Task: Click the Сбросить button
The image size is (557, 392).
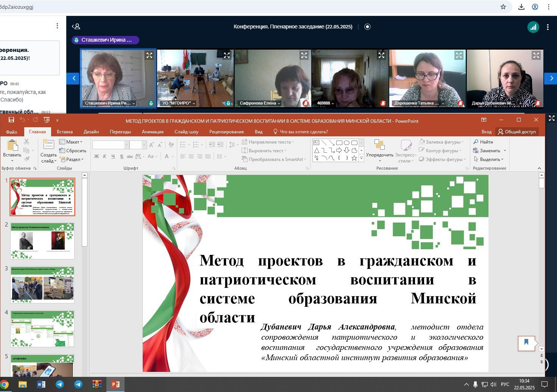Action: [x=73, y=151]
